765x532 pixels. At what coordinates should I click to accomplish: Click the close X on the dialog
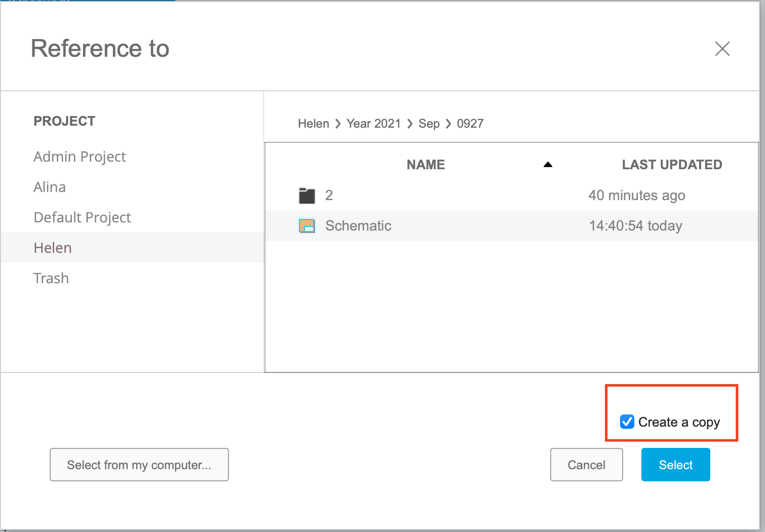coord(722,49)
